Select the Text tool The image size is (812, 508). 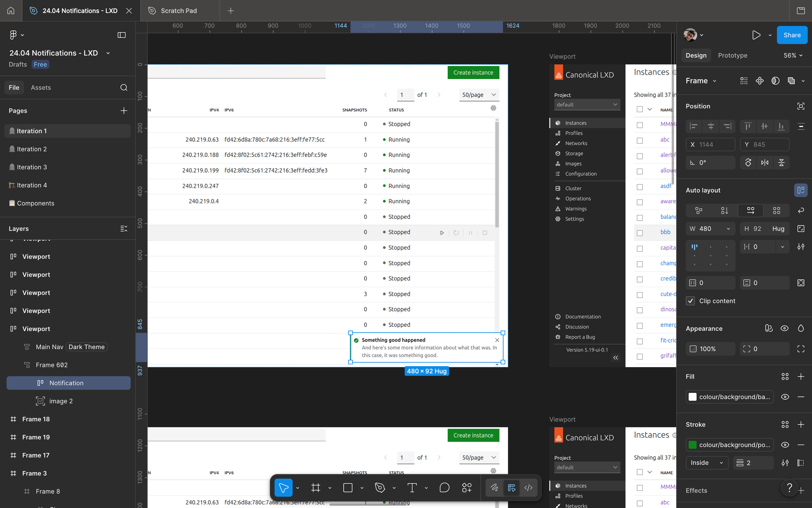coord(412,487)
